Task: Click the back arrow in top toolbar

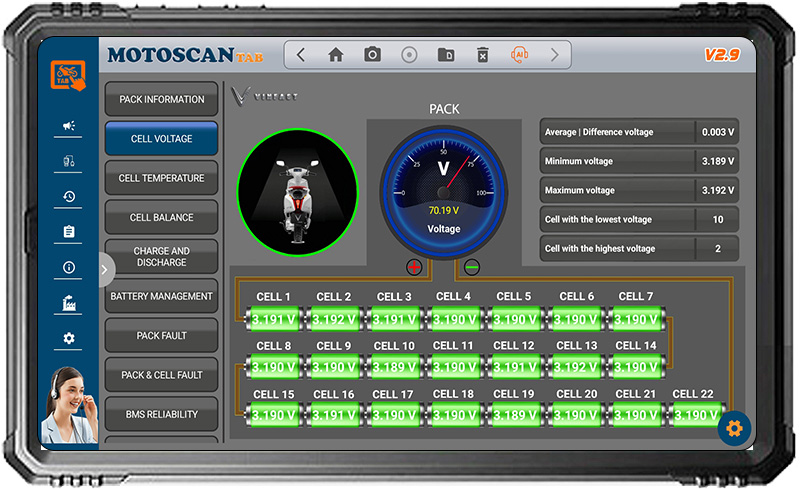Action: click(301, 55)
